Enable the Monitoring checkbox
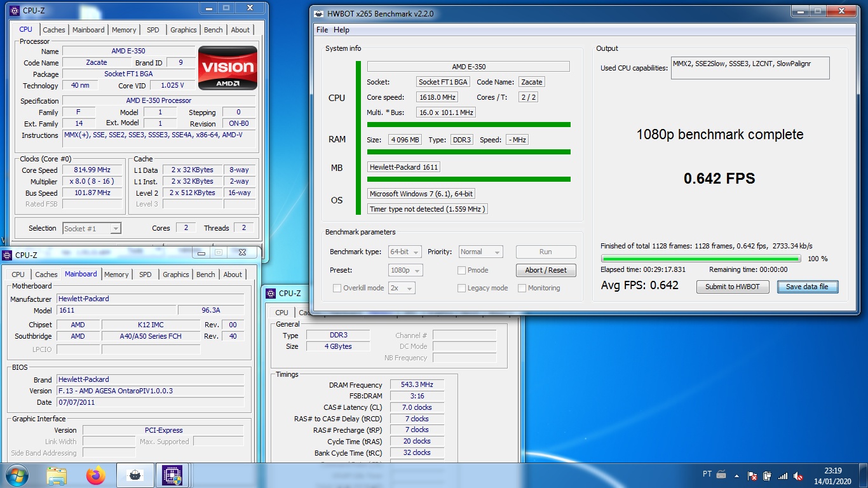The width and height of the screenshot is (868, 488). tap(522, 288)
